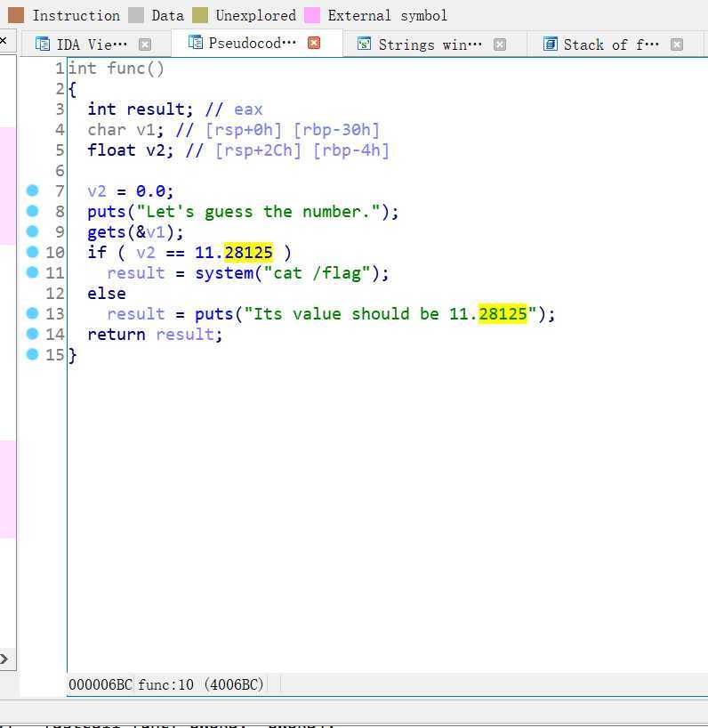Click the else keyword on line 12
The height and width of the screenshot is (728, 708).
pos(106,294)
